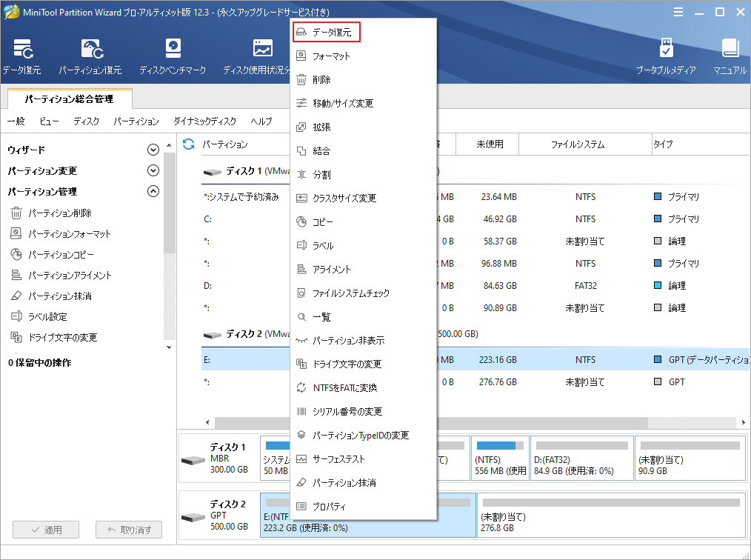Image resolution: width=751 pixels, height=560 pixels.
Task: Open the ディスク menu
Action: pos(86,121)
